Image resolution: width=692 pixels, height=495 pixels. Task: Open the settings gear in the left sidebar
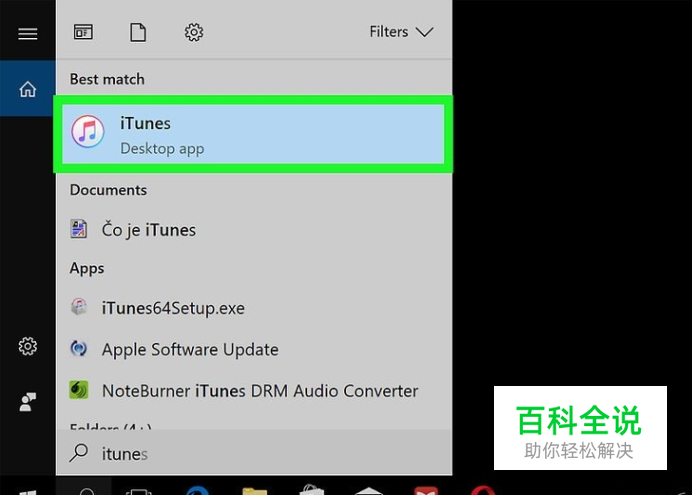[x=27, y=346]
